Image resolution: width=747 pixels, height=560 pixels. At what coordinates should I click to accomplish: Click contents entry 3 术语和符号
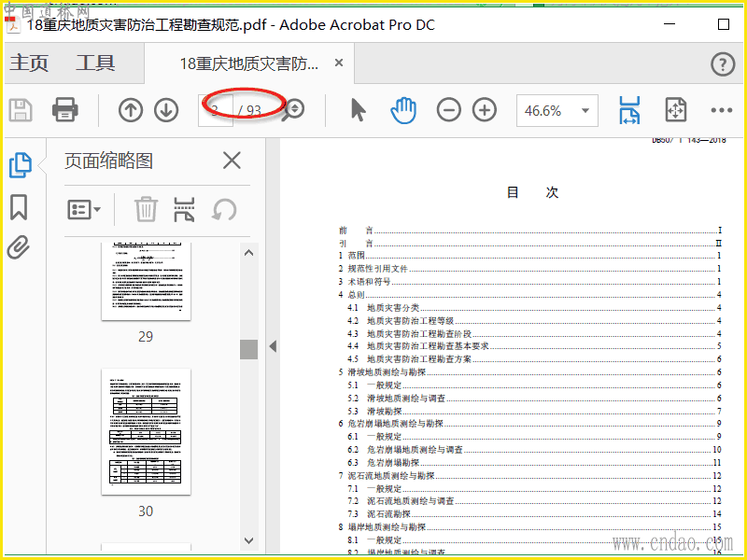pyautogui.click(x=529, y=282)
